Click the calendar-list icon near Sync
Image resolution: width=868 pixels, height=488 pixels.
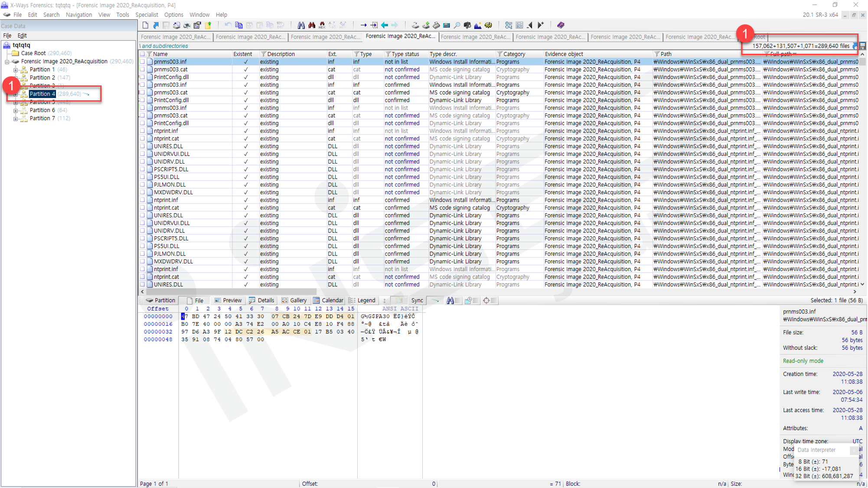[x=471, y=300]
